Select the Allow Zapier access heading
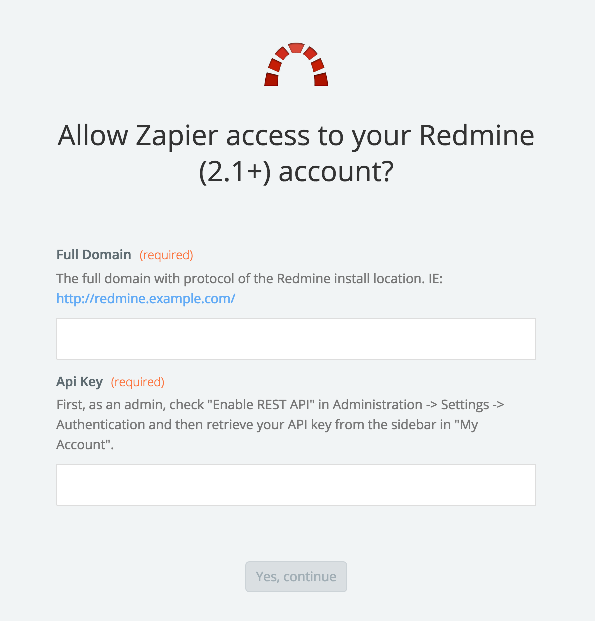Screen dimensions: 595x621 click(x=296, y=153)
